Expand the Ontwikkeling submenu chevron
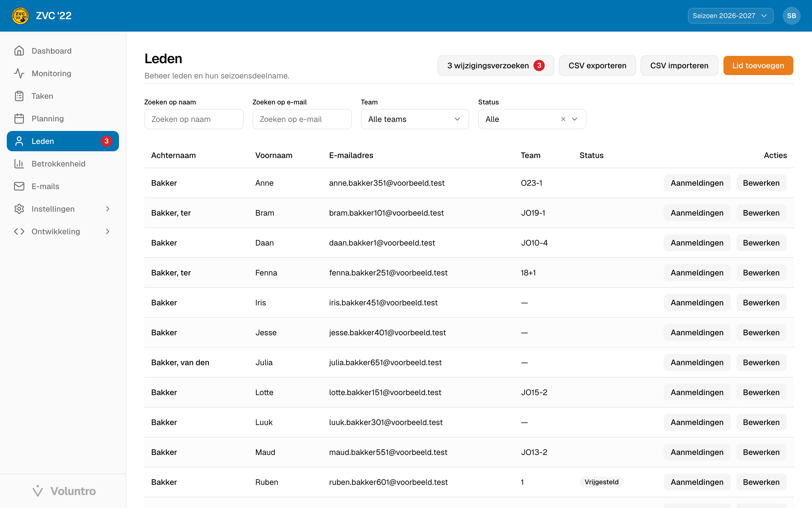 [107, 231]
